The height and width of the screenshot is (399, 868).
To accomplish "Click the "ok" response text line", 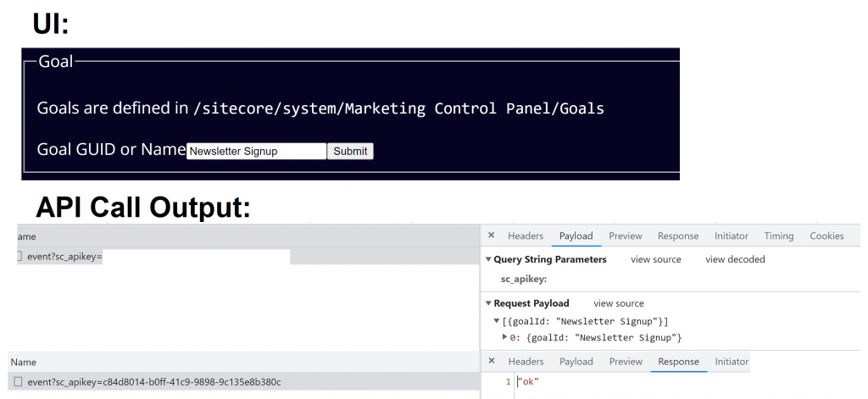I will [528, 381].
